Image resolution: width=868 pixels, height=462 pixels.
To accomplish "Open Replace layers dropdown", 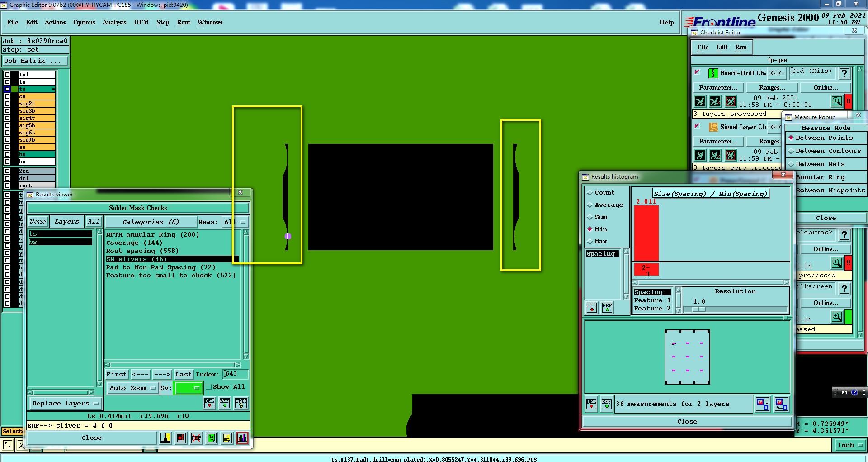I will click(x=65, y=404).
